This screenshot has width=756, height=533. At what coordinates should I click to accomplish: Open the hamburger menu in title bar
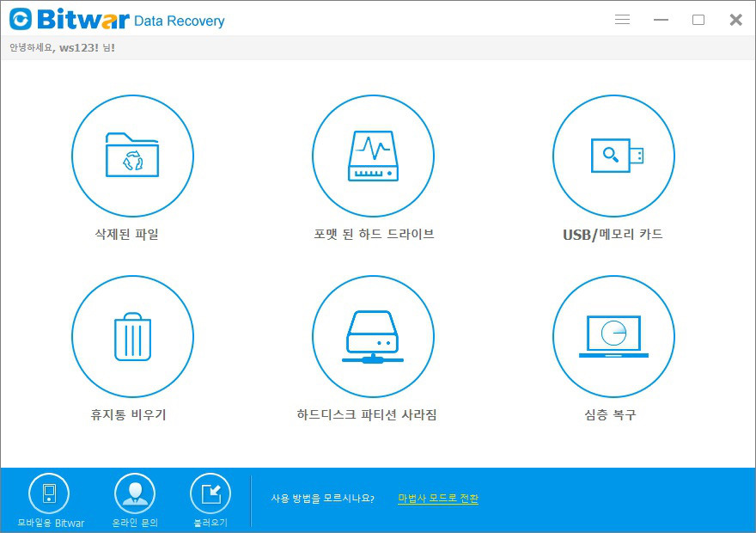[623, 19]
